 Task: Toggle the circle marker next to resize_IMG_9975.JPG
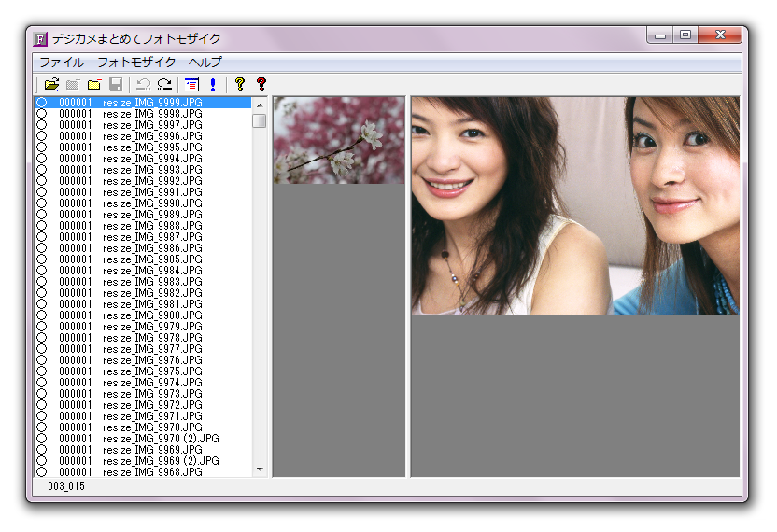pos(41,371)
